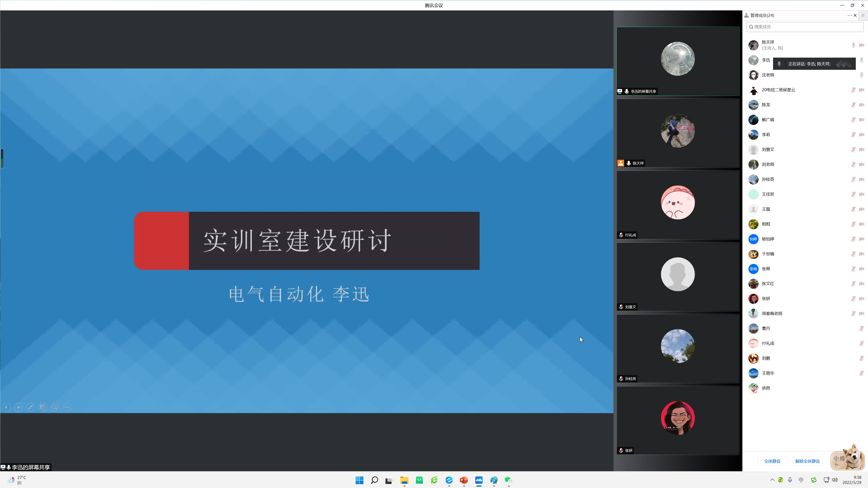Toggle 陈天祥's camera icon in member list

coord(862,45)
